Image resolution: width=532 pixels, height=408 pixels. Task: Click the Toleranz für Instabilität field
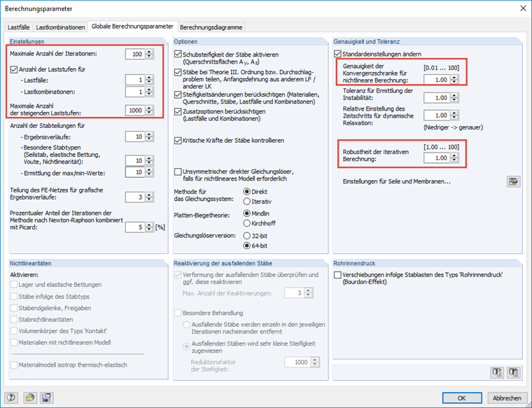[x=437, y=98]
